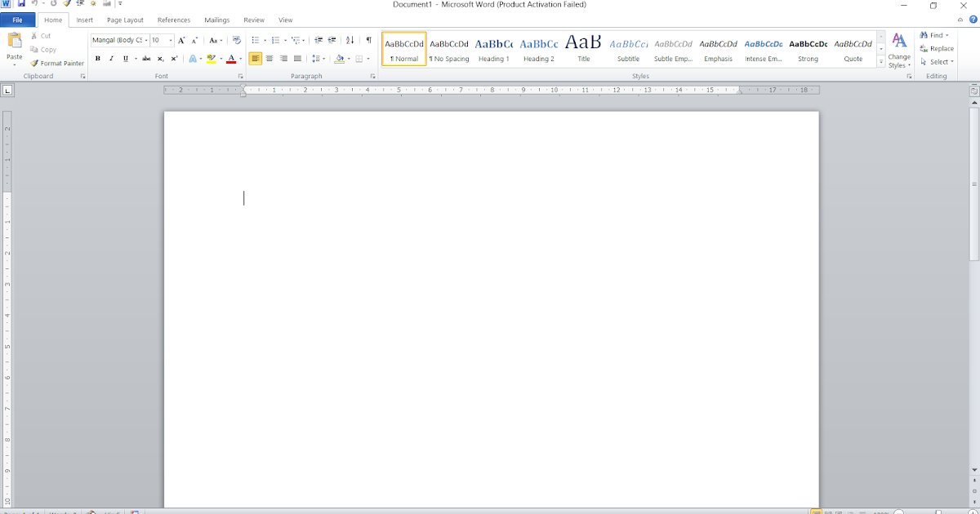
Task: Center align the paragraph
Action: (x=269, y=58)
